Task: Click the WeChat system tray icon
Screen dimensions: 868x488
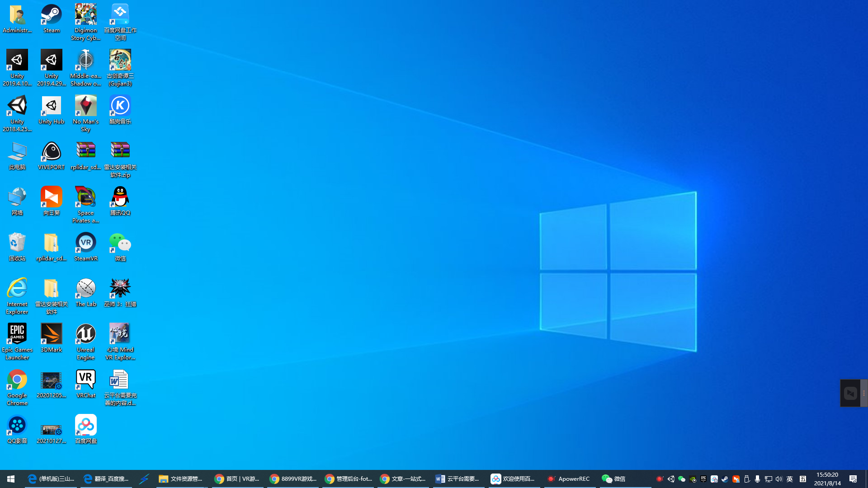Action: coord(682,479)
